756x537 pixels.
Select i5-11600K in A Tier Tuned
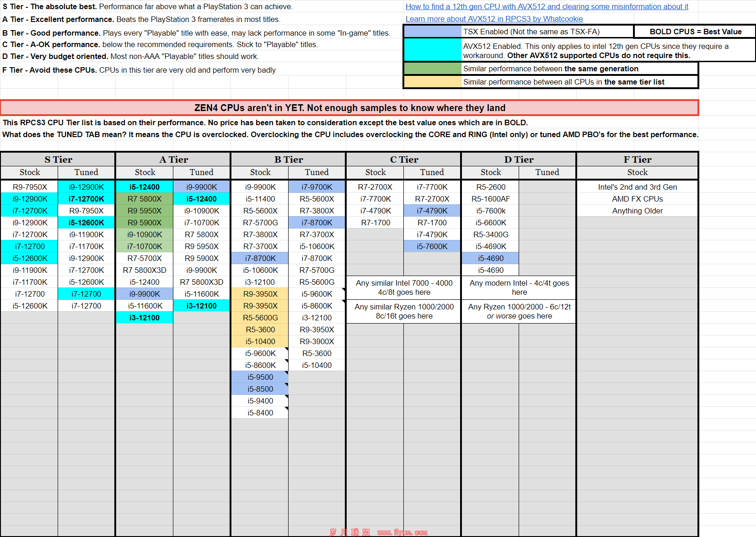(202, 294)
